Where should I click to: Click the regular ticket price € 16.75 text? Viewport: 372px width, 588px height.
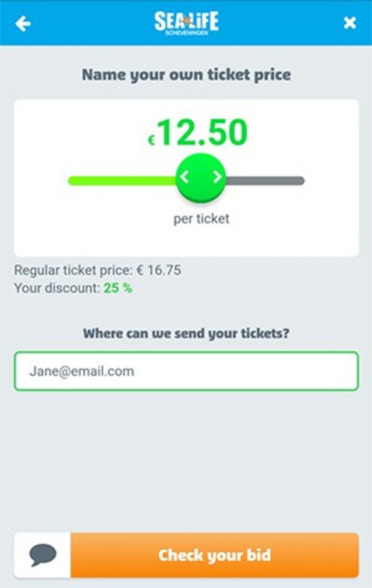click(98, 270)
